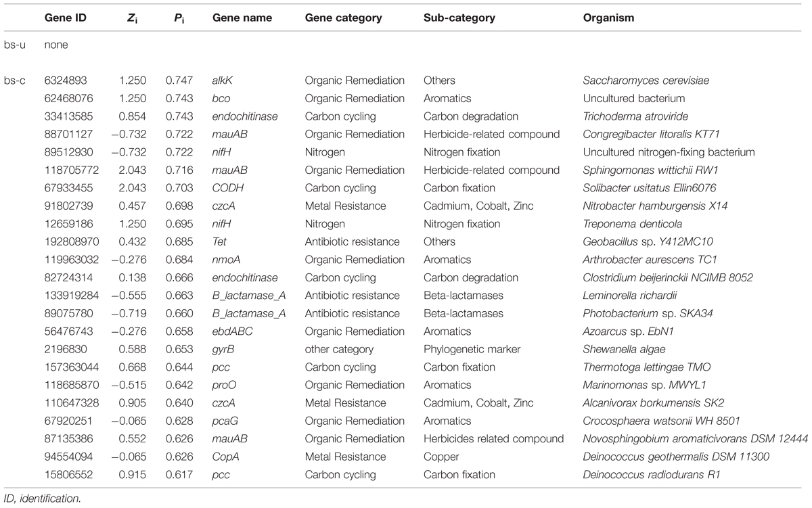Image resolution: width=812 pixels, height=508 pixels.
Task: Click the 'Organism' column header
Action: (x=608, y=18)
